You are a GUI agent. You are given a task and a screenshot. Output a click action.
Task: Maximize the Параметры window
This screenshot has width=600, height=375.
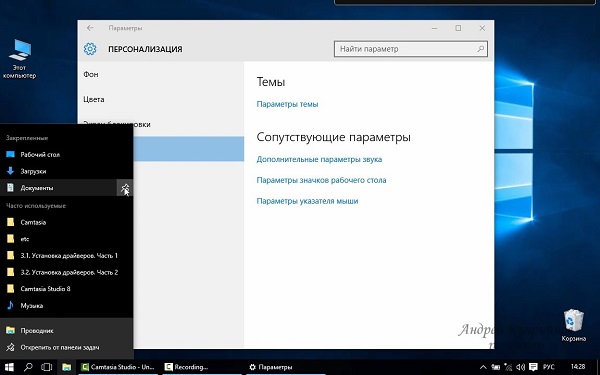458,28
